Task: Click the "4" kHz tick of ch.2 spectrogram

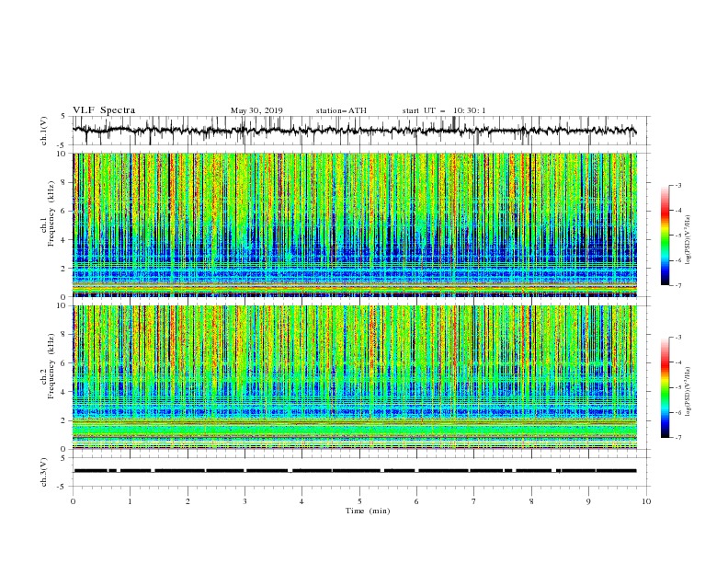Action: (x=63, y=392)
